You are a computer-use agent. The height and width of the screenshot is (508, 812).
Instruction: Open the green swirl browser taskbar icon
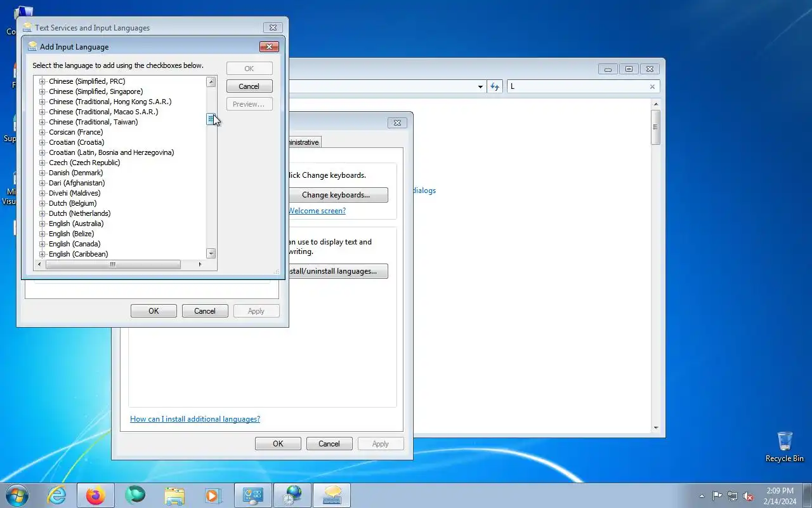click(x=134, y=495)
